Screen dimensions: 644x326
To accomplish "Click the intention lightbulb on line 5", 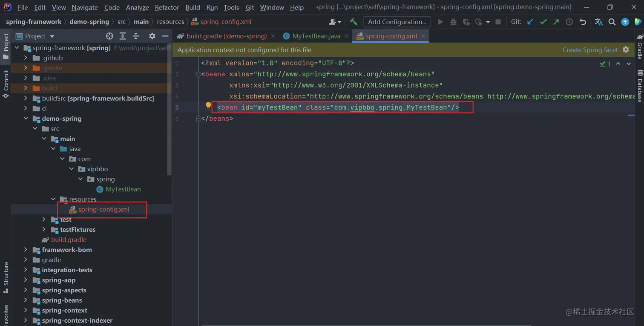I will pyautogui.click(x=208, y=105).
